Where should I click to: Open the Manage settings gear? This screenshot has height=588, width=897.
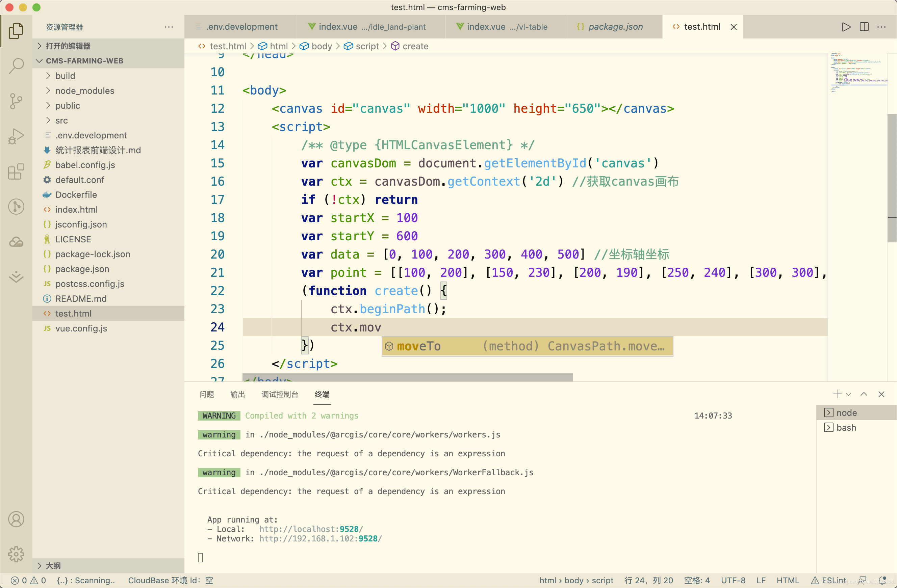[x=16, y=554]
